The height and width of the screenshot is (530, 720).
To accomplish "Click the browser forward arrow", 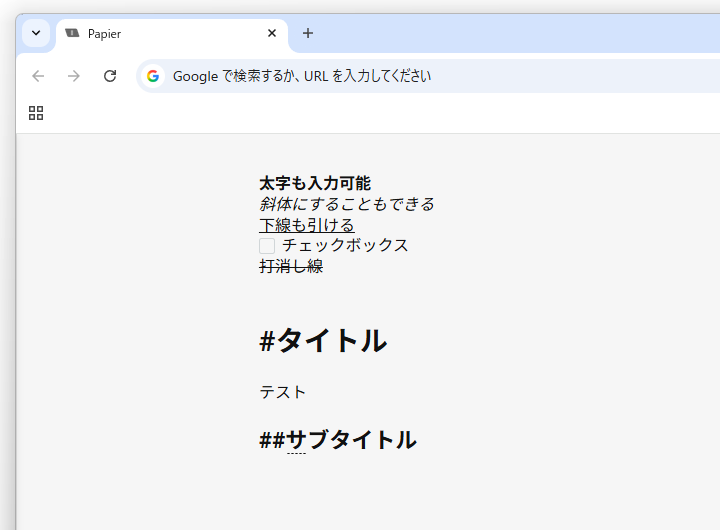I will pyautogui.click(x=73, y=76).
